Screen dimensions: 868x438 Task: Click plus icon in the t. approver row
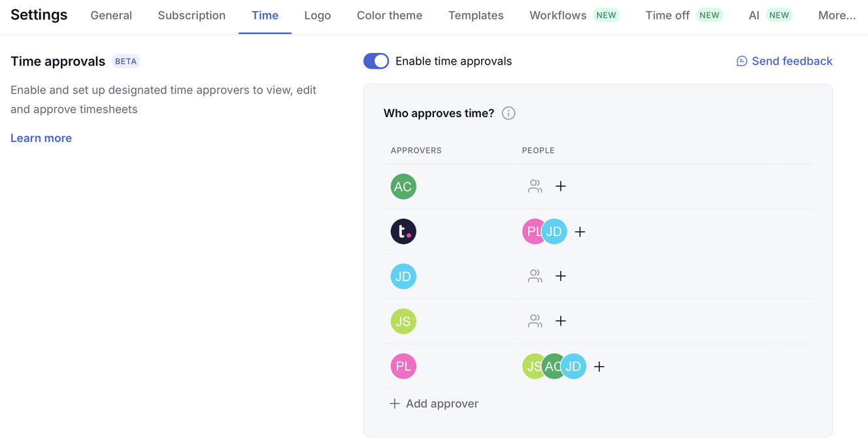tap(580, 232)
